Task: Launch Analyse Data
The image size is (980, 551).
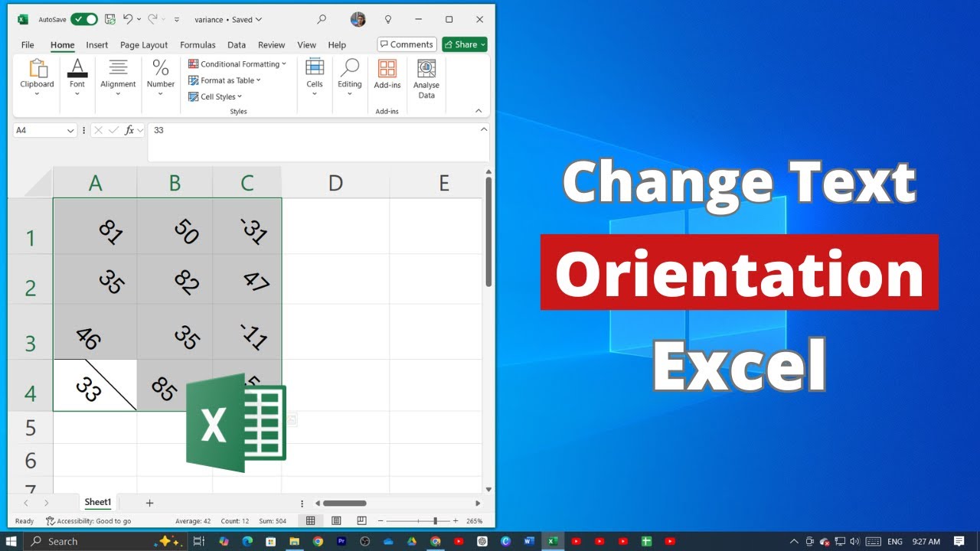Action: click(426, 79)
